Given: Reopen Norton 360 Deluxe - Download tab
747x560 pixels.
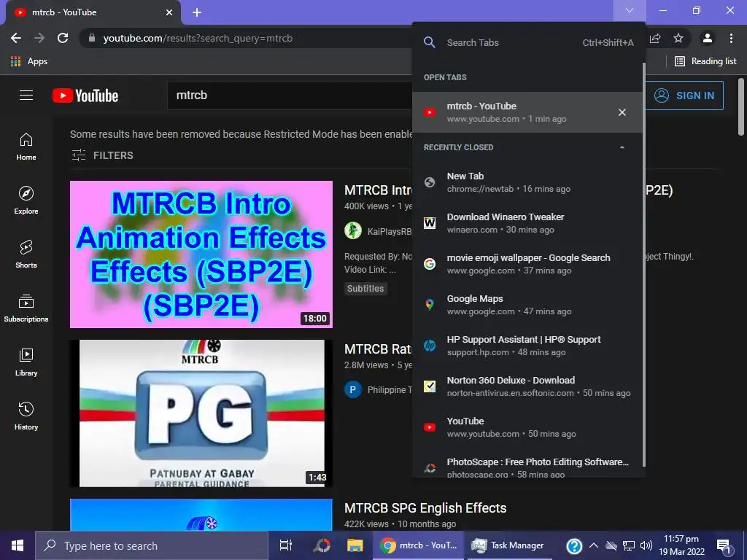Looking at the screenshot, I should pos(527,386).
